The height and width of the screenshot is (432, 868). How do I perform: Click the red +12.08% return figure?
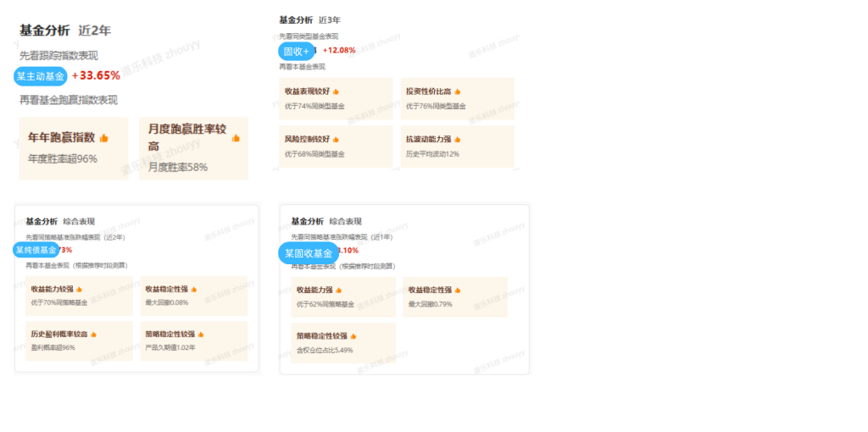[339, 51]
